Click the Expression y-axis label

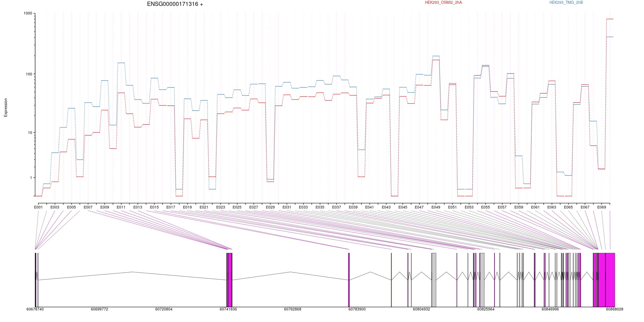tap(6, 108)
